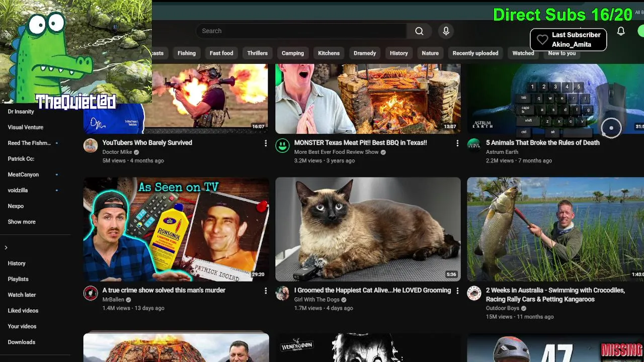Open Girl With The Dogs avatar
Viewport: 644px width, 362px height.
pos(282,293)
